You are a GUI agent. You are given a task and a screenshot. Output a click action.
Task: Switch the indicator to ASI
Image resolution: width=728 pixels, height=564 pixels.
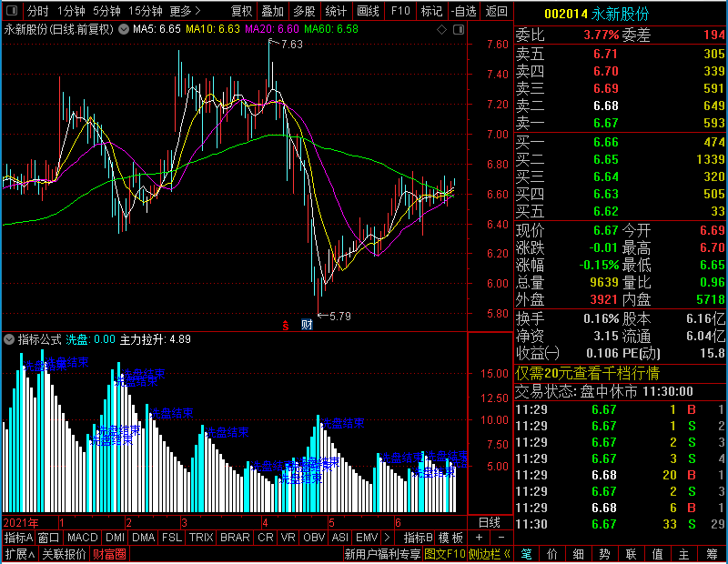pyautogui.click(x=339, y=538)
